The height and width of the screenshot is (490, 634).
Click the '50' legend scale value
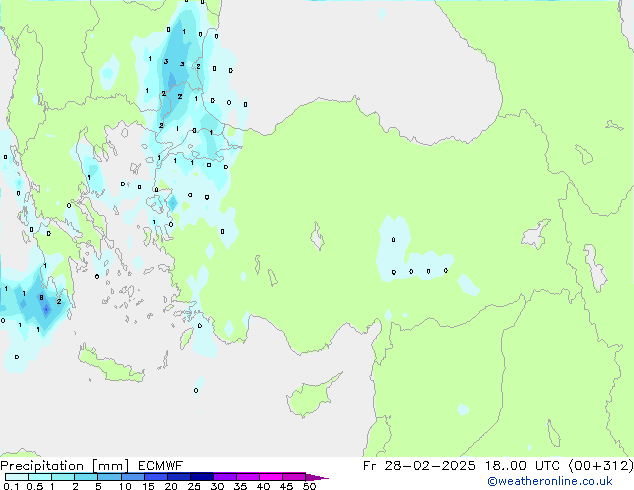[x=309, y=486]
